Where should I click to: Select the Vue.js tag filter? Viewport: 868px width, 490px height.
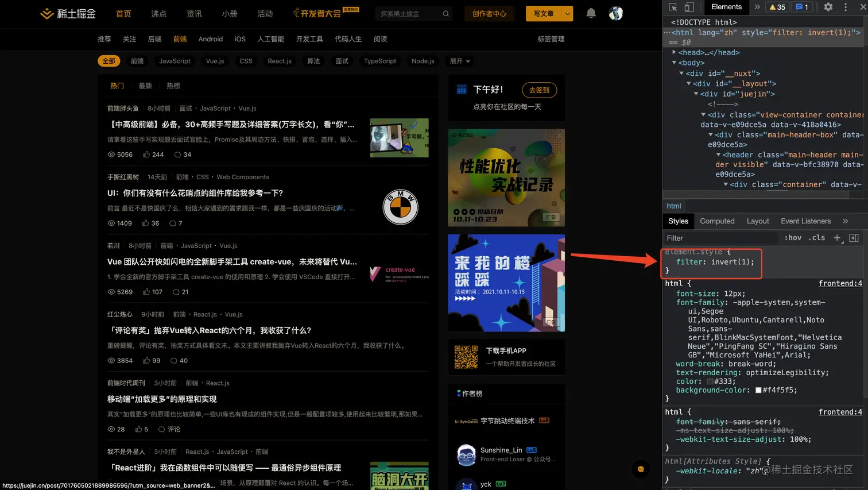pyautogui.click(x=215, y=61)
